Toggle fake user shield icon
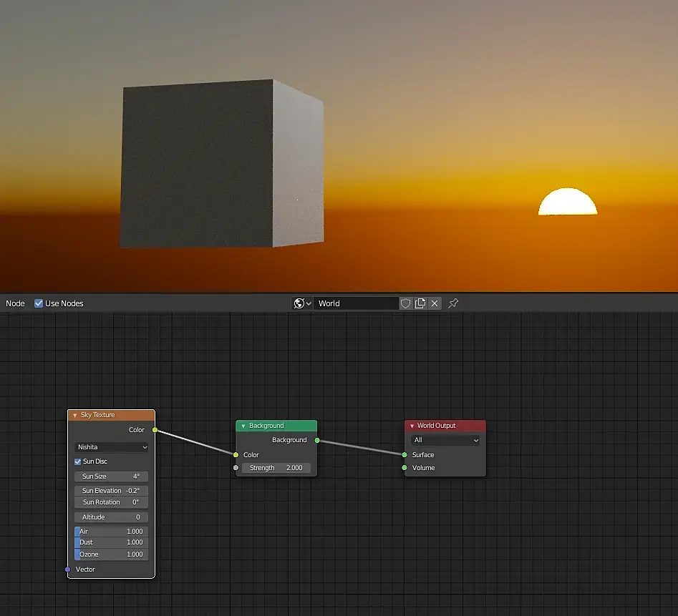 (405, 303)
